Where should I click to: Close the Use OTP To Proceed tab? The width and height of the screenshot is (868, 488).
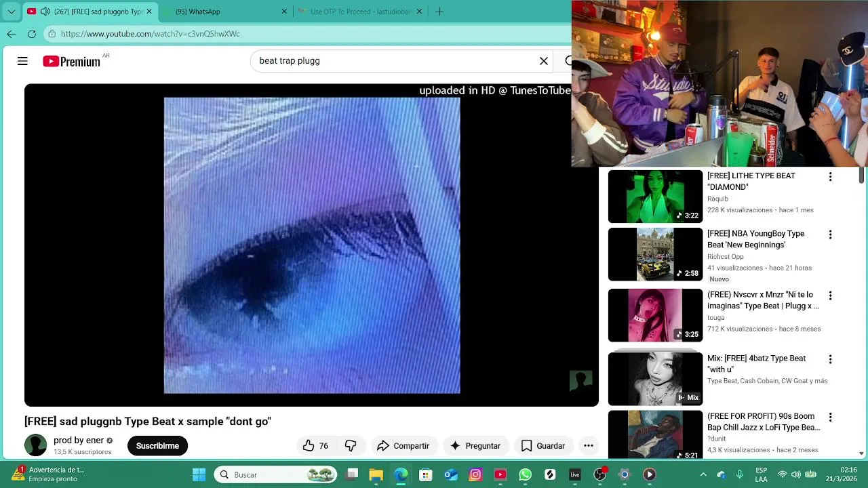419,12
